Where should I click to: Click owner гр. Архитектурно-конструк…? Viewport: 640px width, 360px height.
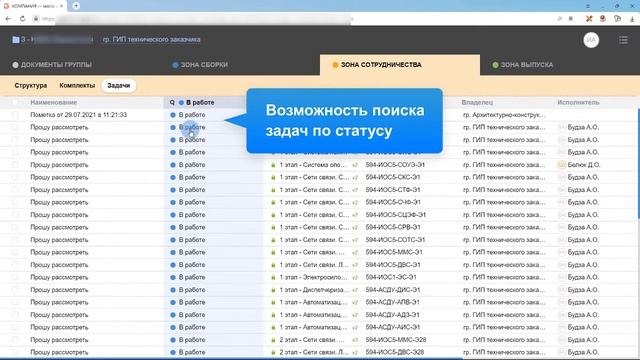click(x=504, y=115)
